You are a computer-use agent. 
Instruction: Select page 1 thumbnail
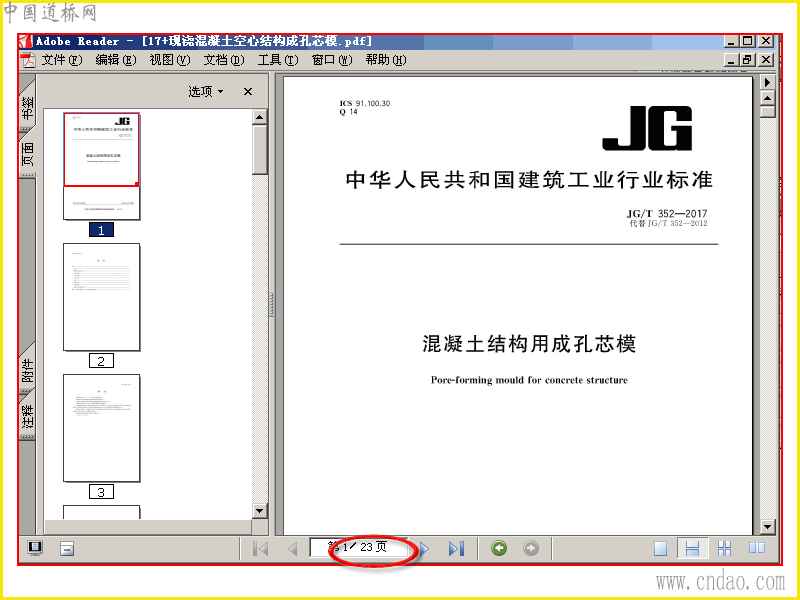pos(102,166)
